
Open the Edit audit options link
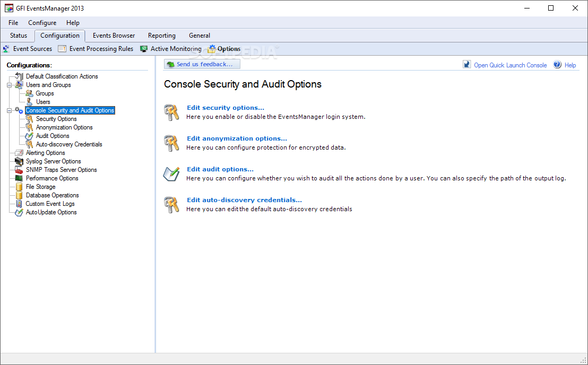tap(220, 169)
